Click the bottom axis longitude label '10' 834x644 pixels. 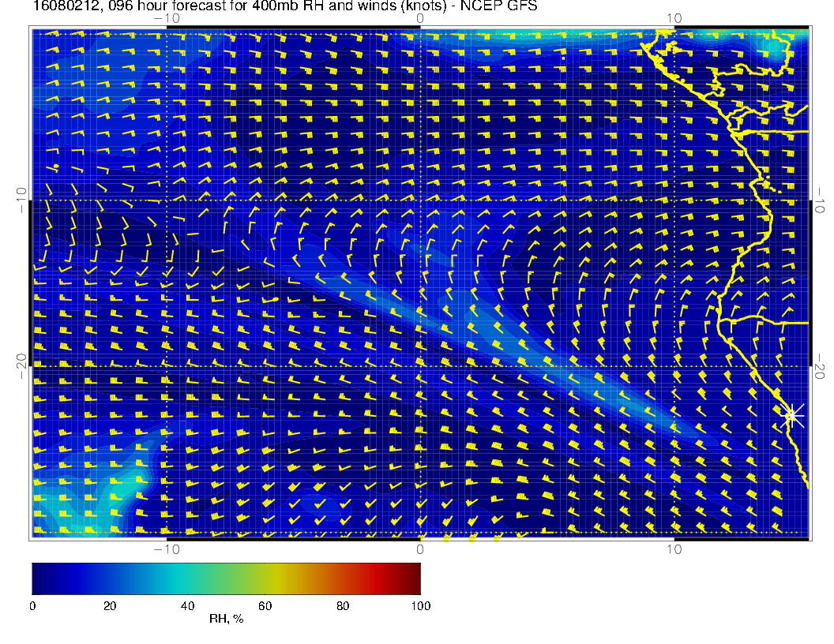tap(674, 549)
